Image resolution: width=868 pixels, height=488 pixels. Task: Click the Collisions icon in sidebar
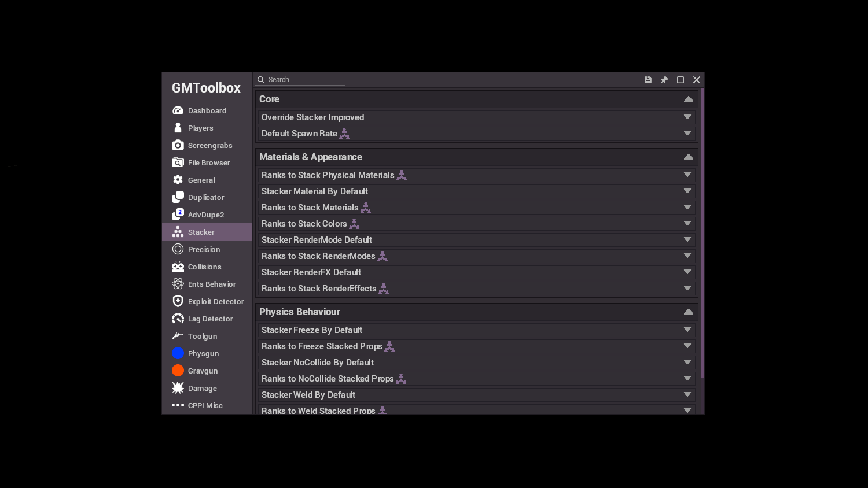point(178,267)
